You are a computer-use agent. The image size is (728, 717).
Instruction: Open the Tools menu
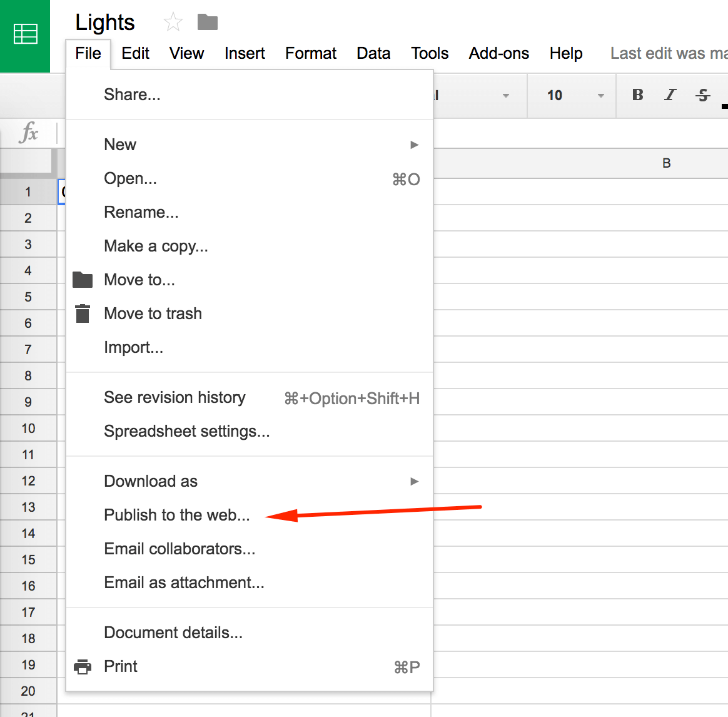tap(430, 53)
